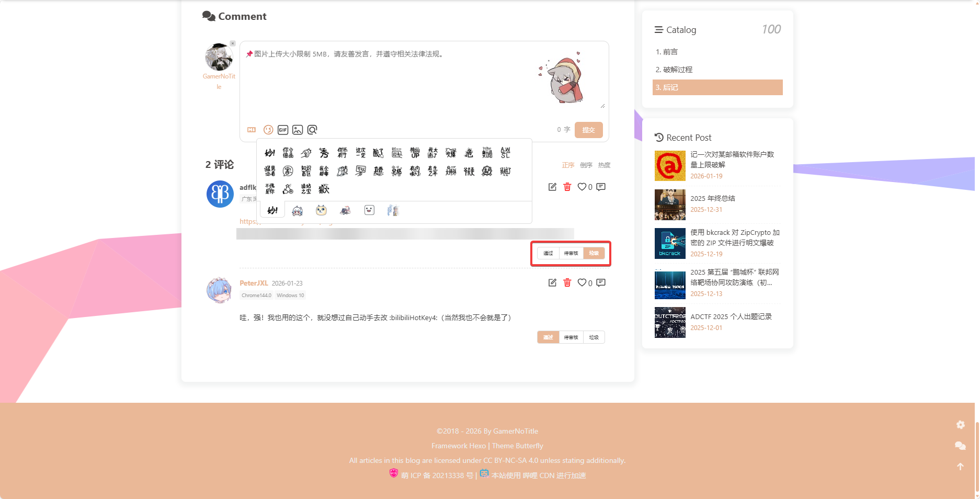Viewport: 980px width, 499px height.
Task: Open the '2025 年终总结' recent post
Action: [712, 198]
